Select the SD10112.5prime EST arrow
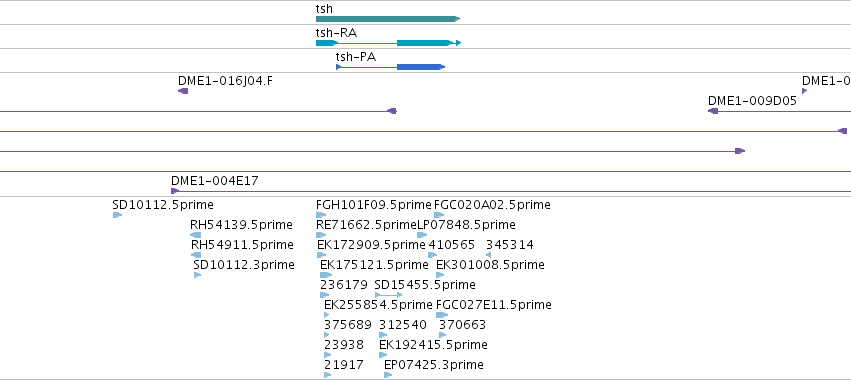Image resolution: width=851 pixels, height=380 pixels. [117, 215]
